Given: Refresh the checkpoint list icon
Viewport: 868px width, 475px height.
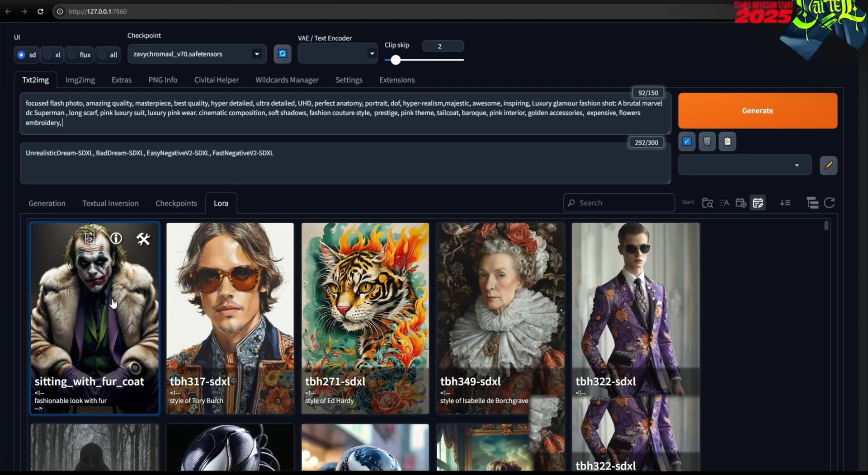Looking at the screenshot, I should [283, 54].
